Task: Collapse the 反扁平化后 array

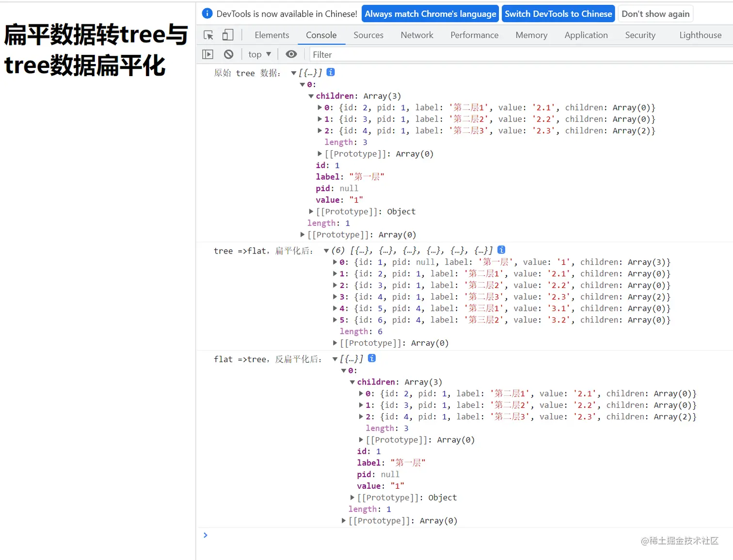Action: click(335, 359)
